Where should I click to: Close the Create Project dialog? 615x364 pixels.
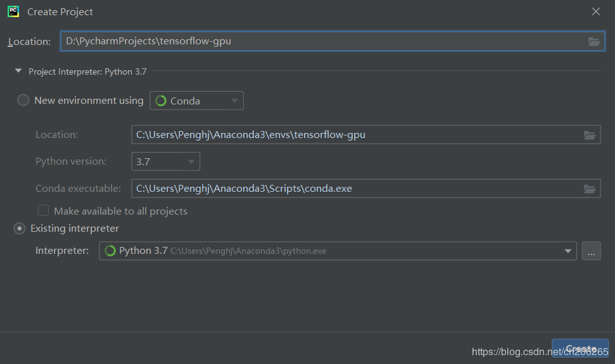[596, 11]
